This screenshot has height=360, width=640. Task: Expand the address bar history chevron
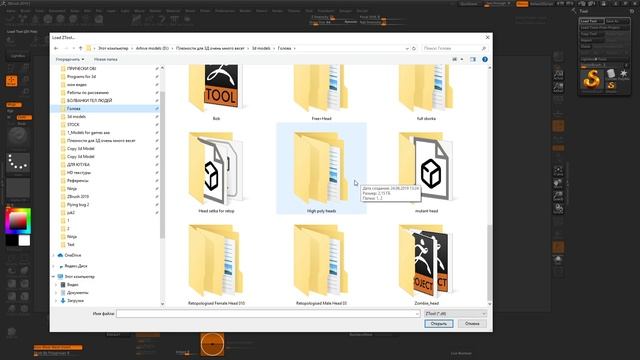tap(407, 48)
